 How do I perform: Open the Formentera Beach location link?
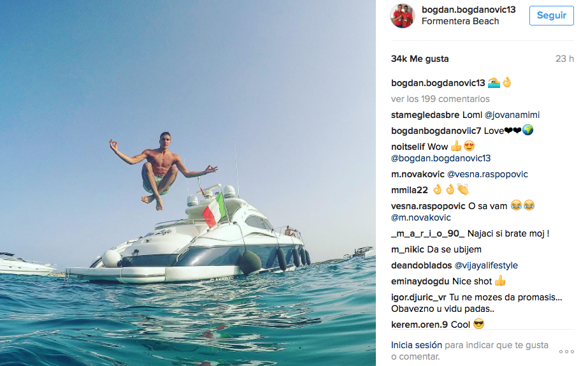(x=460, y=22)
